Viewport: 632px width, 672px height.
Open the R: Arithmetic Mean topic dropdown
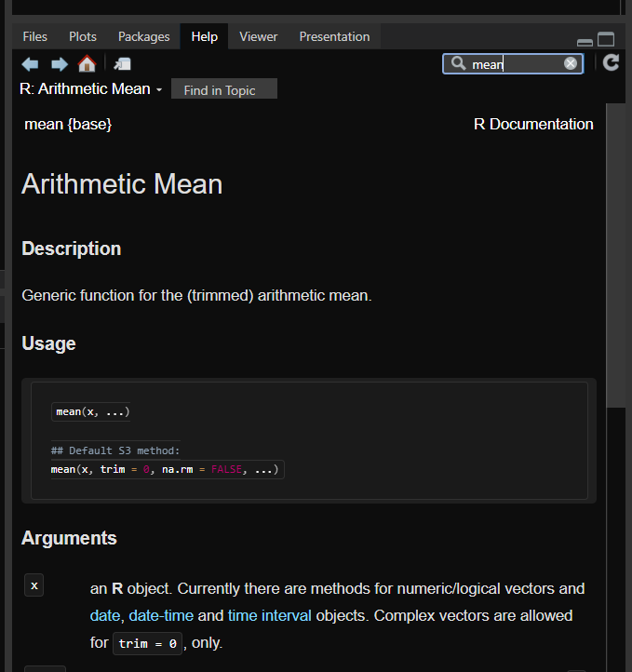pyautogui.click(x=91, y=89)
